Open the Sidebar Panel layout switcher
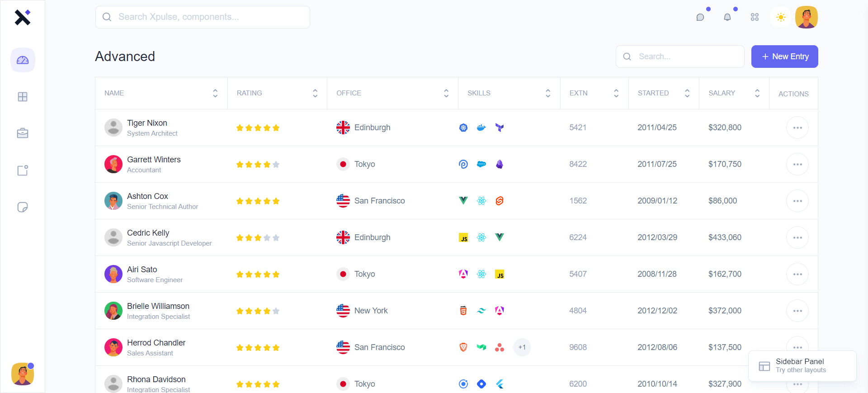The width and height of the screenshot is (868, 393). (x=802, y=366)
